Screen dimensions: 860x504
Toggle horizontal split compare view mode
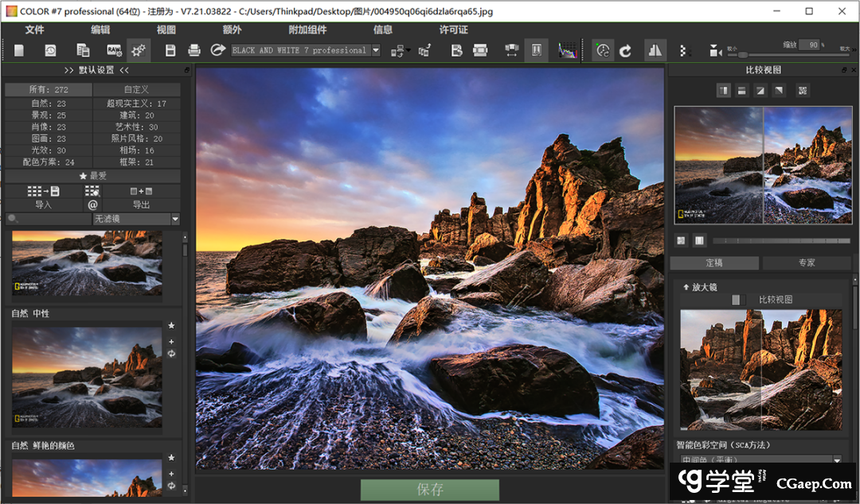click(x=741, y=90)
